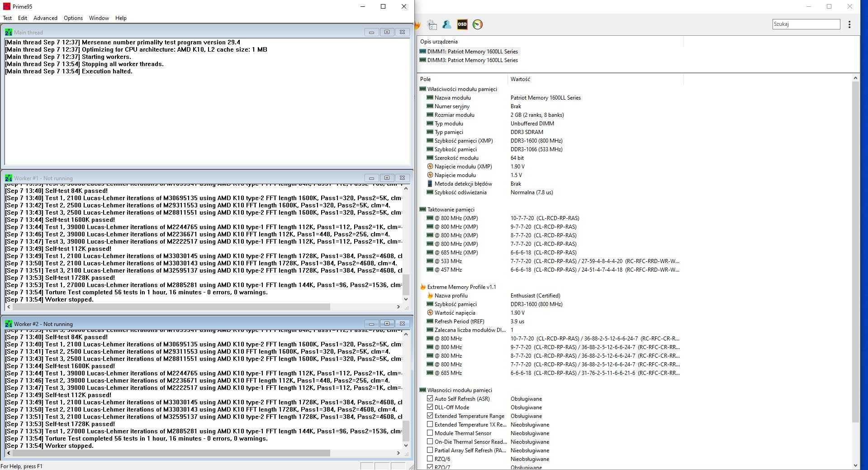Open the Options menu in Prime95
Screen dimensions: 868x470
pyautogui.click(x=73, y=18)
